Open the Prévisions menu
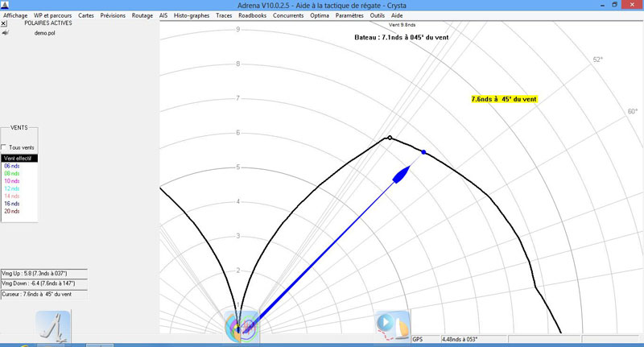This screenshot has width=644, height=347. (113, 15)
